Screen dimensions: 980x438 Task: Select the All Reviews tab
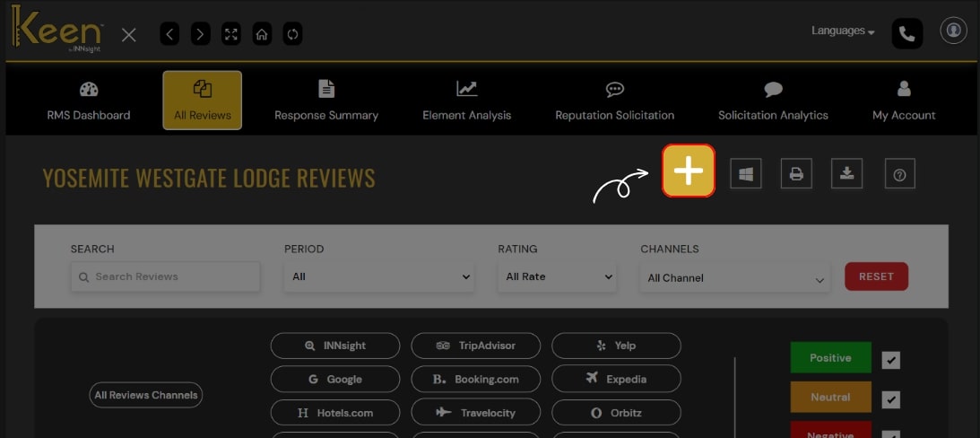tap(203, 101)
